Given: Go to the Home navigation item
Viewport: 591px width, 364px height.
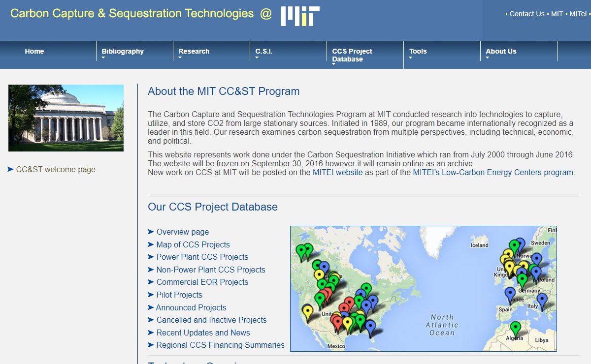Looking at the screenshot, I should tap(34, 51).
